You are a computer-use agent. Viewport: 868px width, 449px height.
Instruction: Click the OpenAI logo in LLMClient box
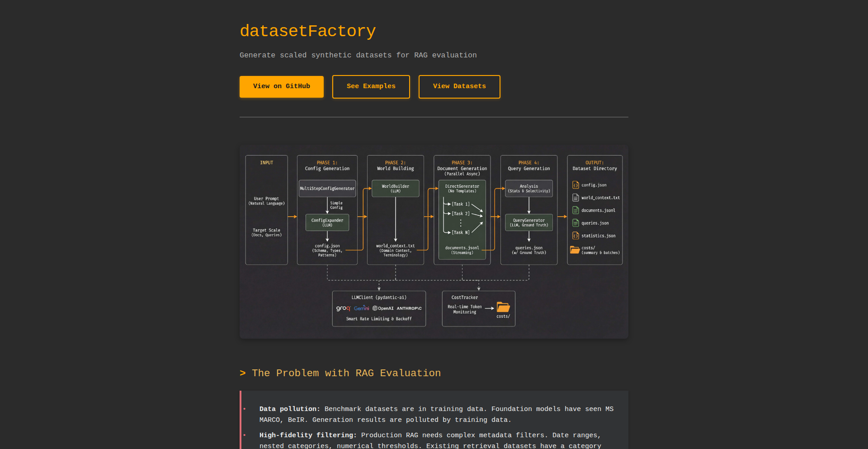tap(383, 308)
